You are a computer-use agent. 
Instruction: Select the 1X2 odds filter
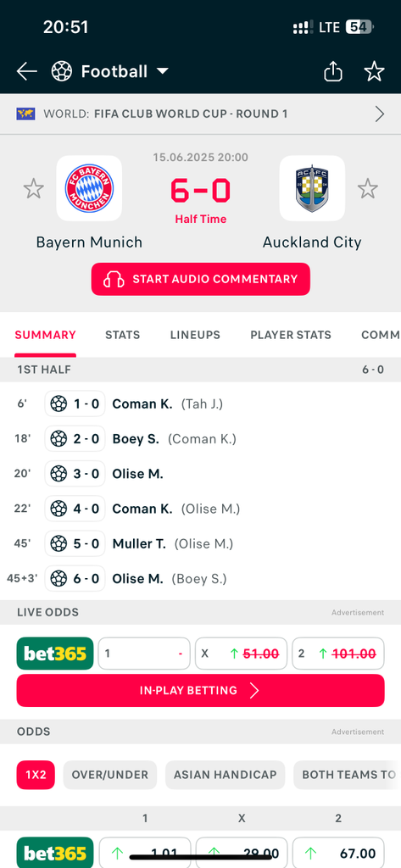[36, 775]
